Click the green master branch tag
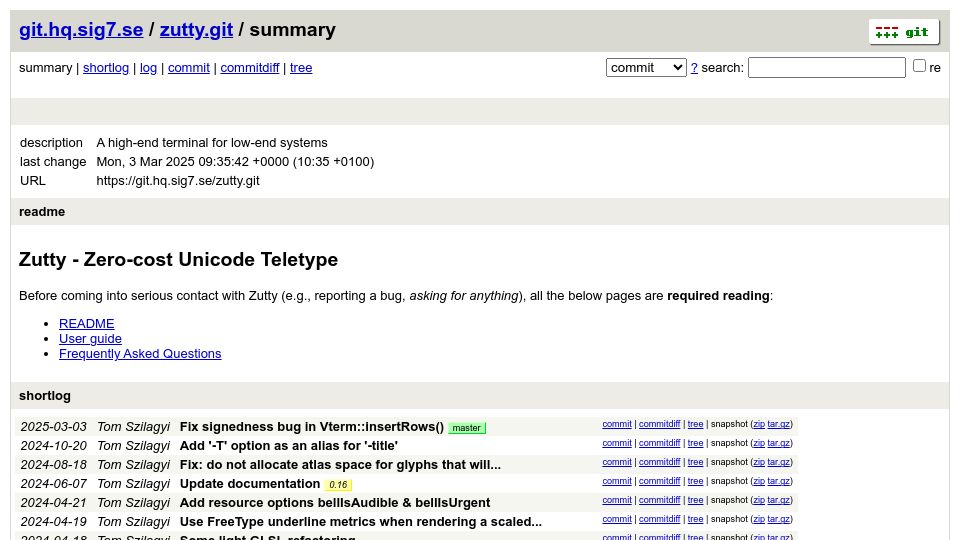Image resolution: width=960 pixels, height=540 pixels. pos(467,428)
